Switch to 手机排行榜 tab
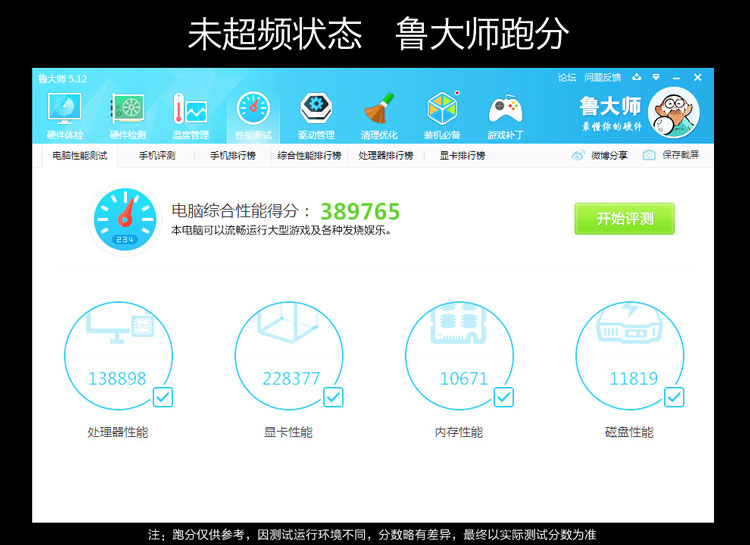 tap(233, 156)
